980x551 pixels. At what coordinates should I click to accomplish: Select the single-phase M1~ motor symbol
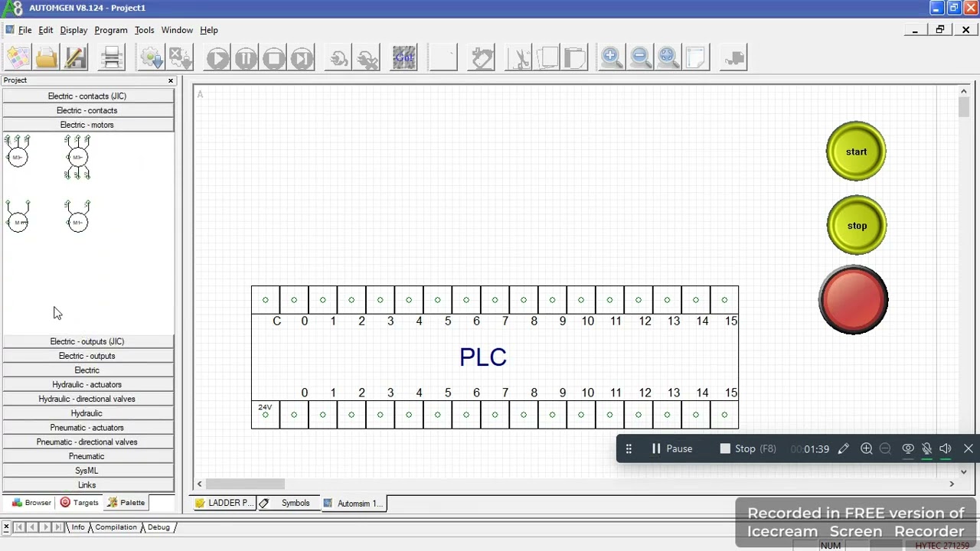[x=77, y=217]
